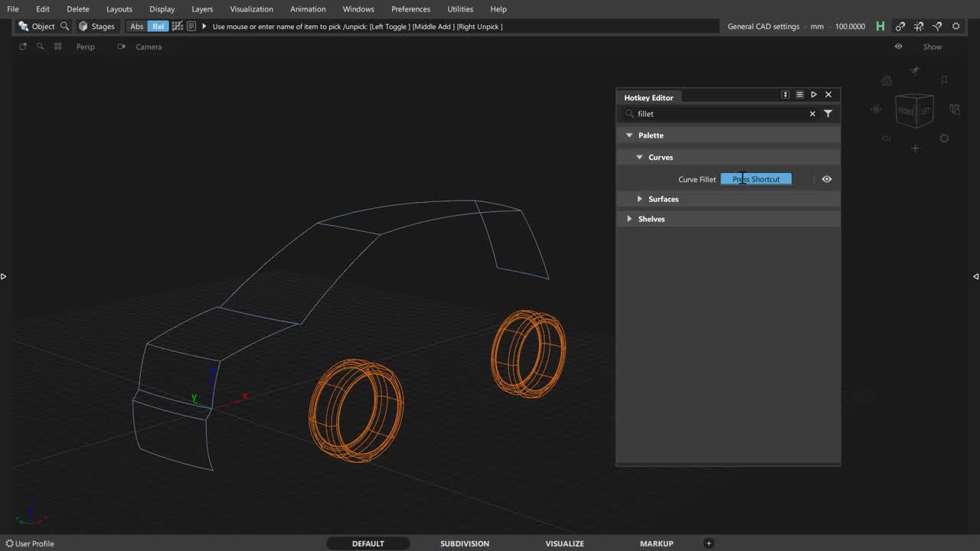
Task: Click the bookmark icon beside the ViewCube
Action: [x=944, y=80]
